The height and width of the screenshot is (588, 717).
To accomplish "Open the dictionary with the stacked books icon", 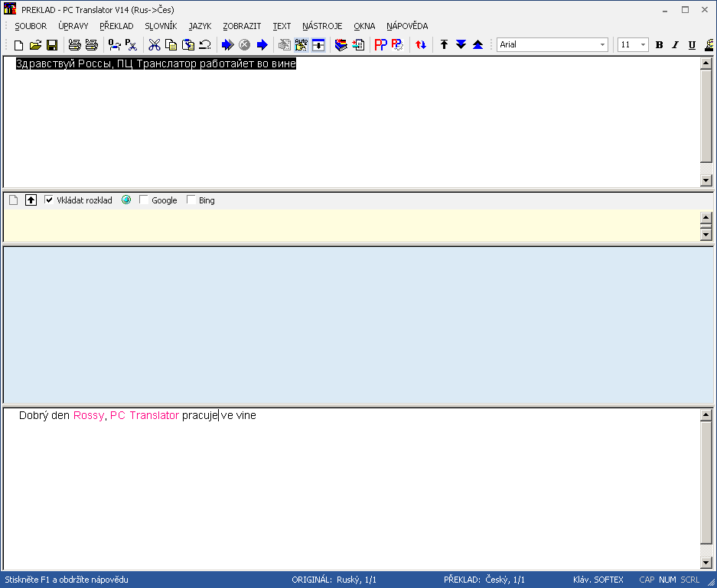I will tap(341, 45).
